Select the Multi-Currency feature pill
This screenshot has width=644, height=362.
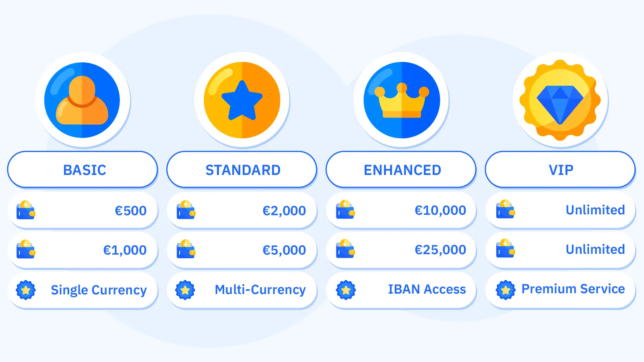(242, 290)
